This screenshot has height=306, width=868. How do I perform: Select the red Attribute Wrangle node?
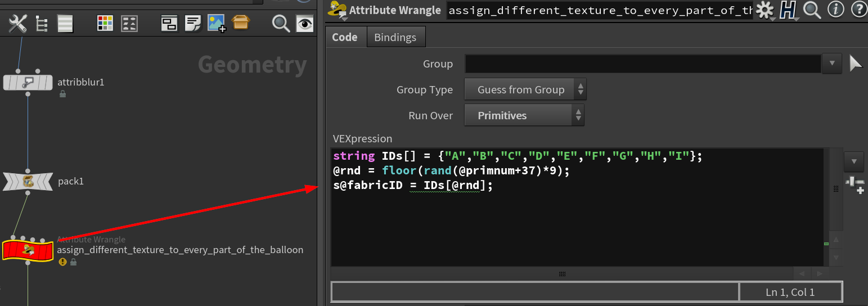(x=28, y=250)
